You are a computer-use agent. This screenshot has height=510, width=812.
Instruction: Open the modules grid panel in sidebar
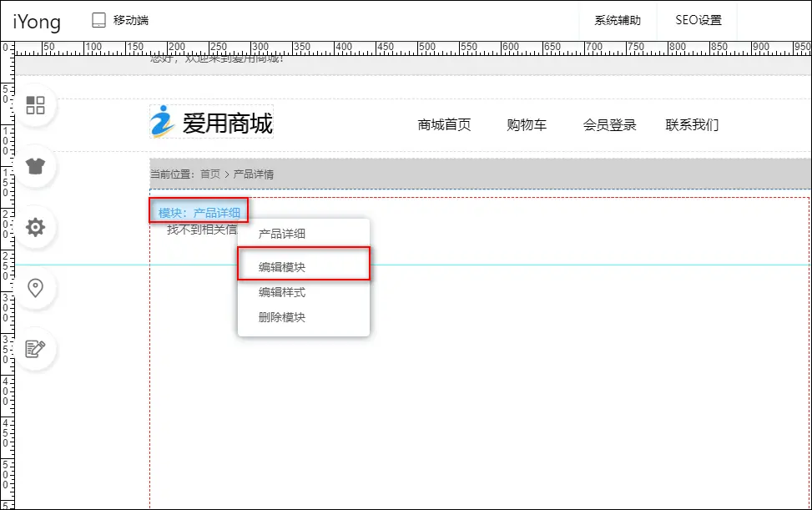[x=36, y=105]
